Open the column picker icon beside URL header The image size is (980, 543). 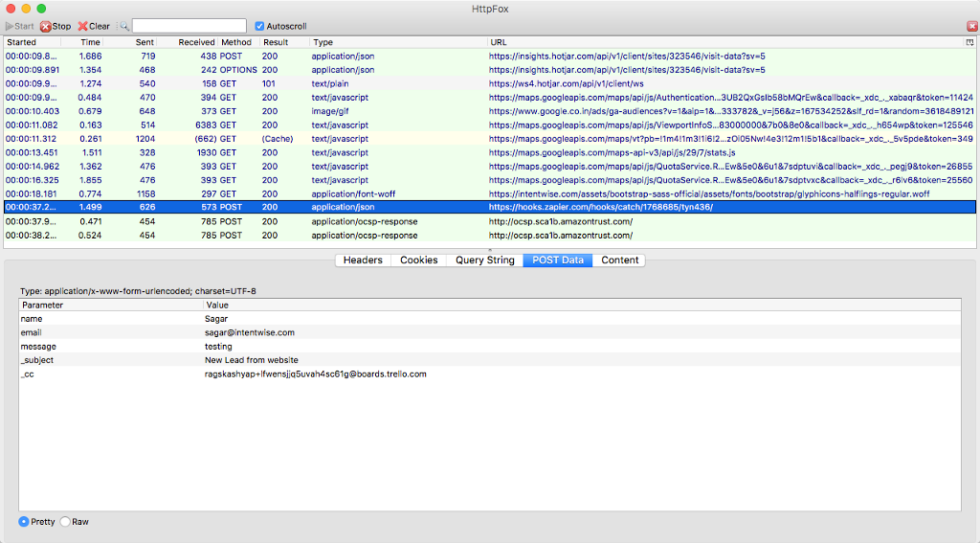pyautogui.click(x=969, y=42)
